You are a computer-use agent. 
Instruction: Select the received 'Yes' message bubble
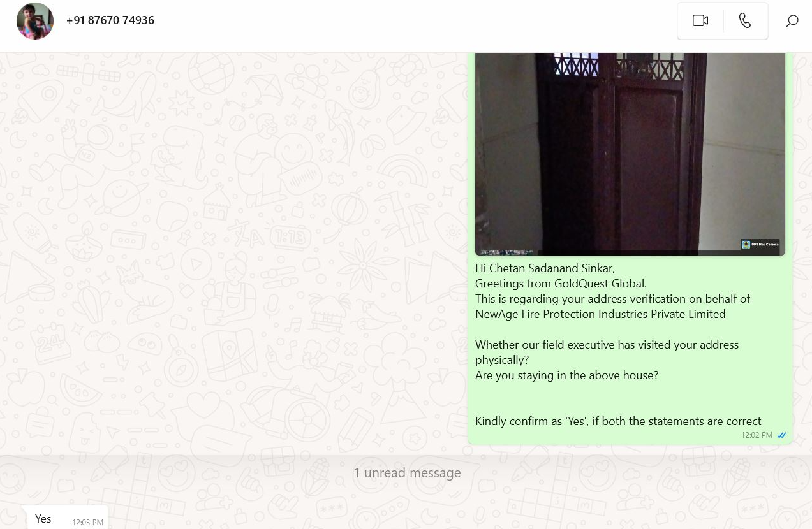pyautogui.click(x=68, y=518)
